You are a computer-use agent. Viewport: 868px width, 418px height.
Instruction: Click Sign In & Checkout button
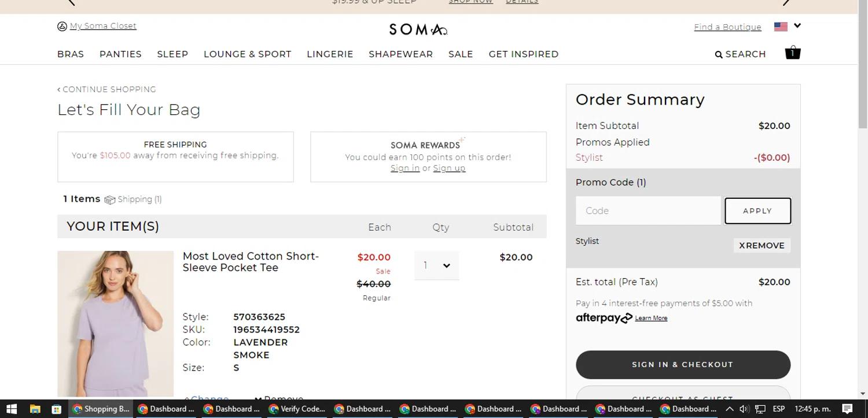pyautogui.click(x=683, y=365)
